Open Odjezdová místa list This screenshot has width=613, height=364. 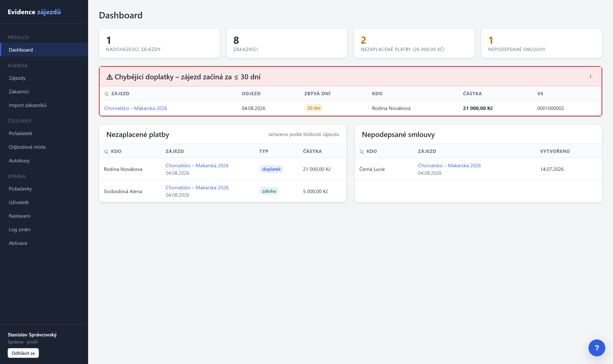(44, 147)
